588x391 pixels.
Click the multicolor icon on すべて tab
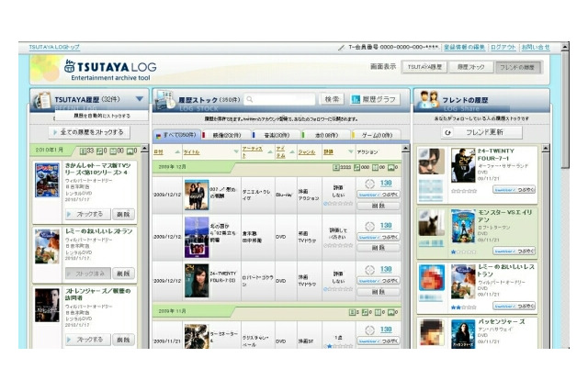[x=159, y=136]
